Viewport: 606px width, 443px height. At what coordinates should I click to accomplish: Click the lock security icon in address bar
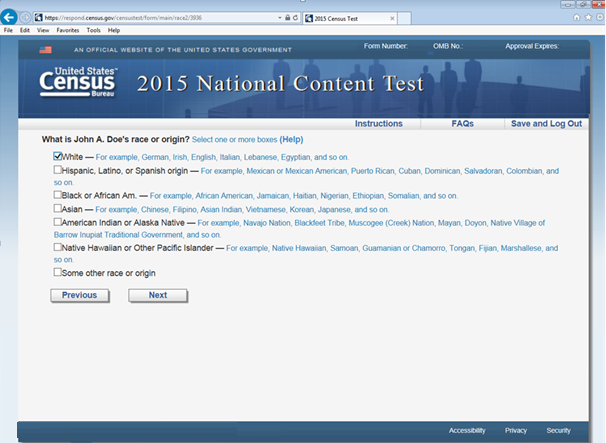288,18
